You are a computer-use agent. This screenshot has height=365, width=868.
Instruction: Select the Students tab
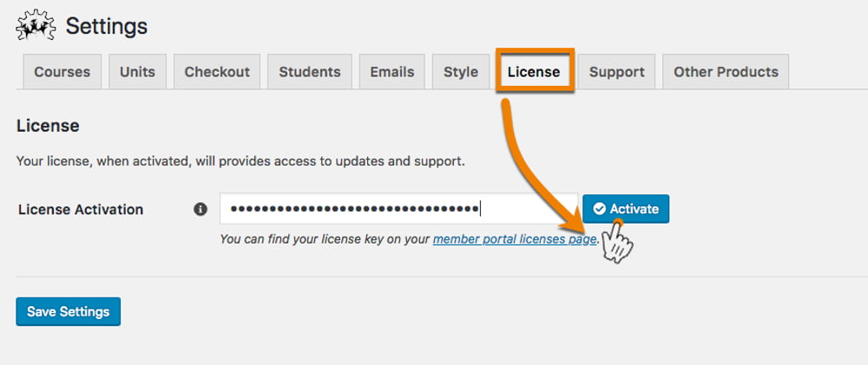point(310,72)
